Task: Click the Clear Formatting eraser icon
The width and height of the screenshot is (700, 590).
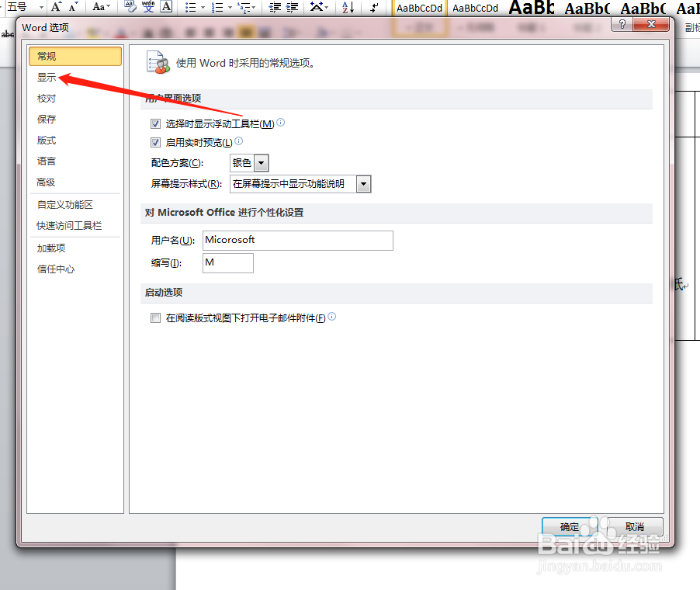Action: (x=130, y=7)
